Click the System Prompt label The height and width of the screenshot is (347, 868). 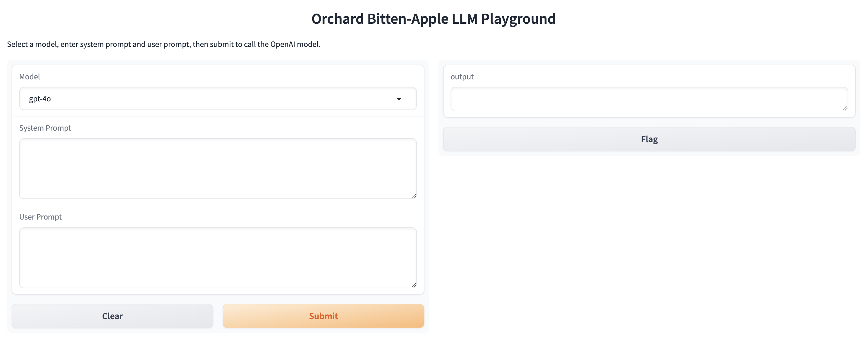(x=45, y=128)
